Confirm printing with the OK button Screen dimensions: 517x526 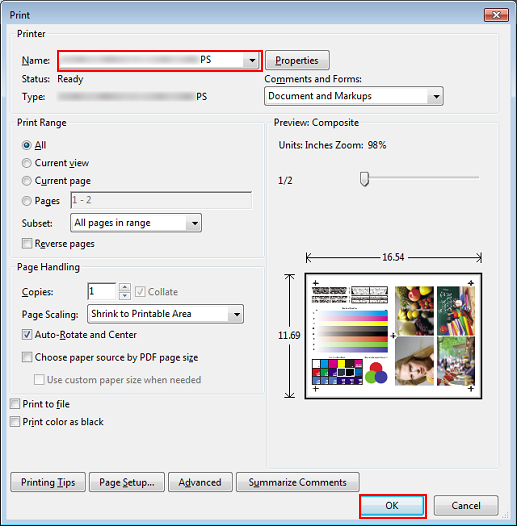[392, 506]
